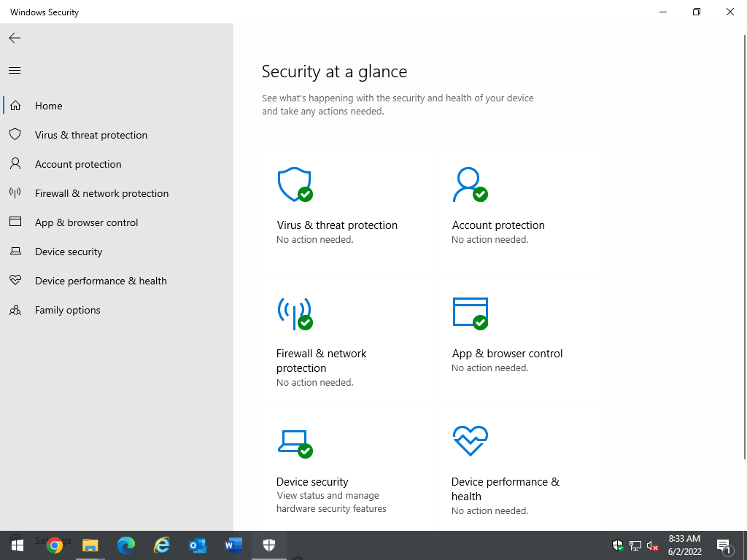
Task: Open Google Chrome from the taskbar
Action: click(x=54, y=545)
